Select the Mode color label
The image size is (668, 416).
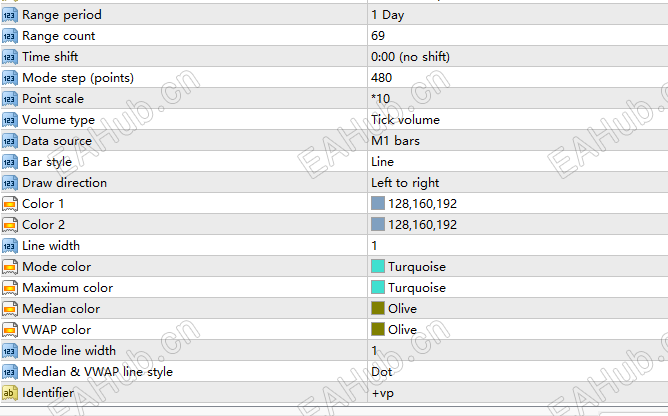(x=57, y=267)
